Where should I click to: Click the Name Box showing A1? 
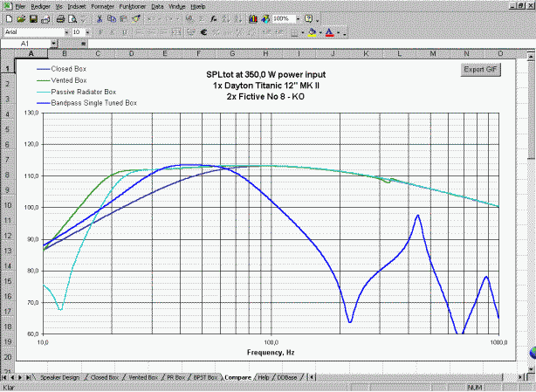(25, 44)
